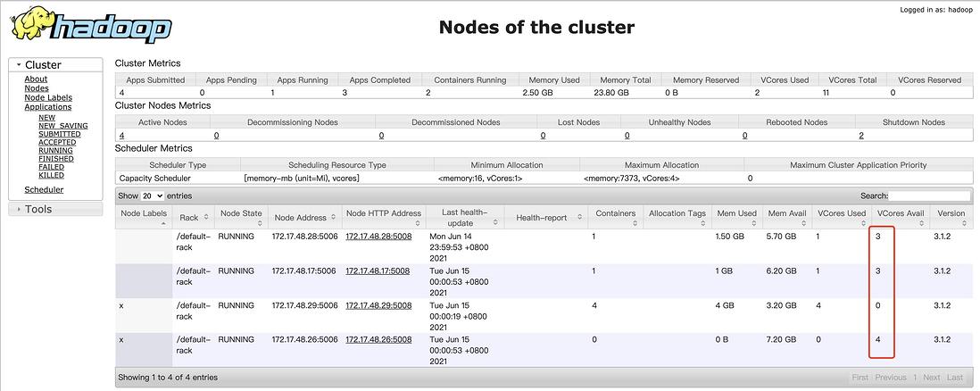Open the Scheduler link
980x391 pixels.
coord(44,189)
